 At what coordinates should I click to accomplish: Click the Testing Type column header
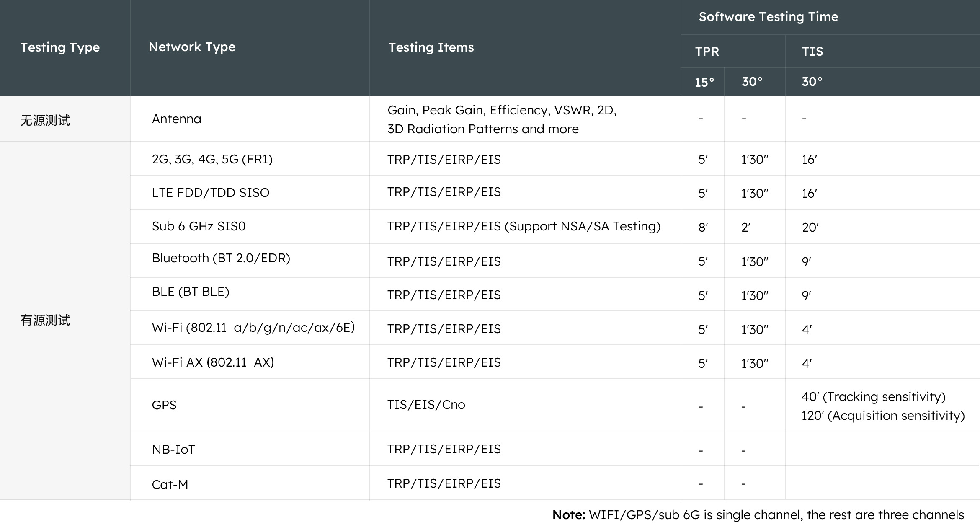60,47
